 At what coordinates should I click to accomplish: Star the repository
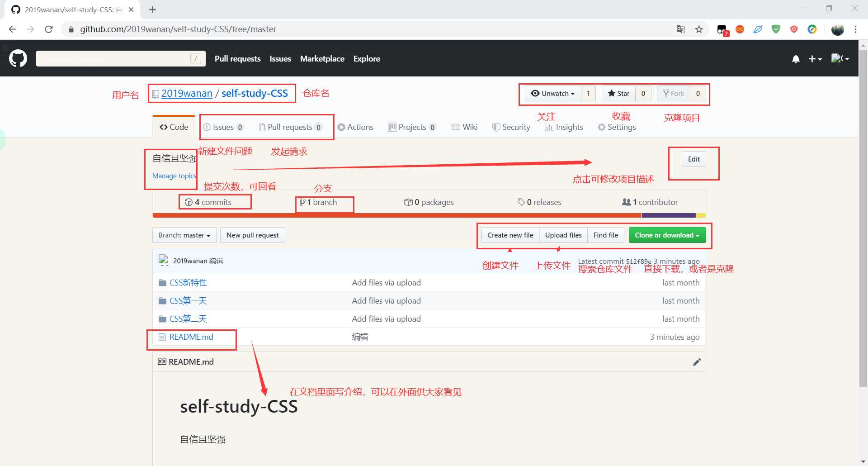click(618, 93)
